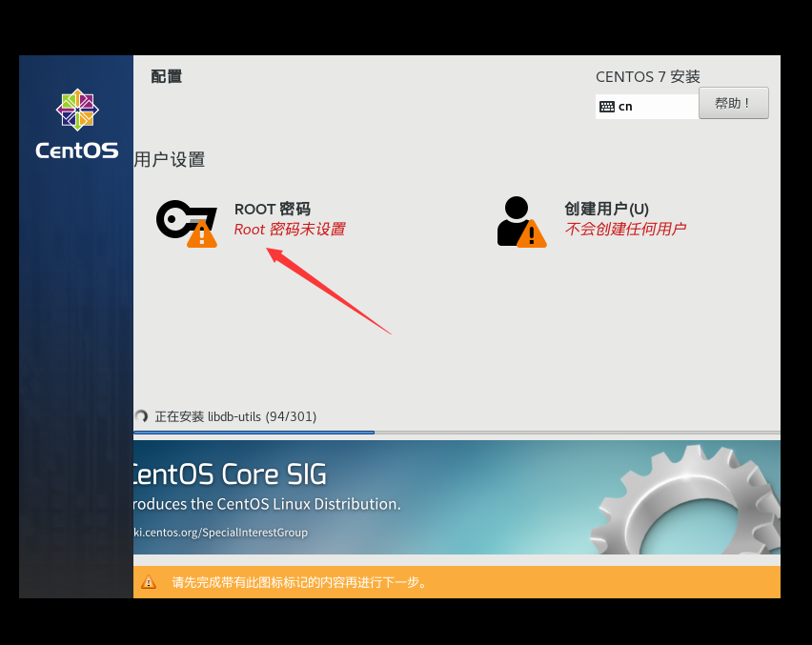Click the 创建用户 person icon

tap(515, 217)
